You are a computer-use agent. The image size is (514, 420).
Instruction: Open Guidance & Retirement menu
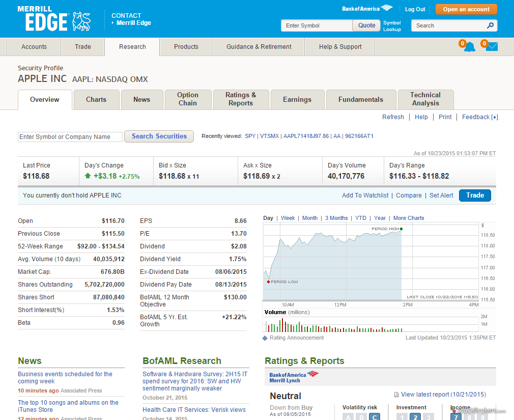[259, 47]
